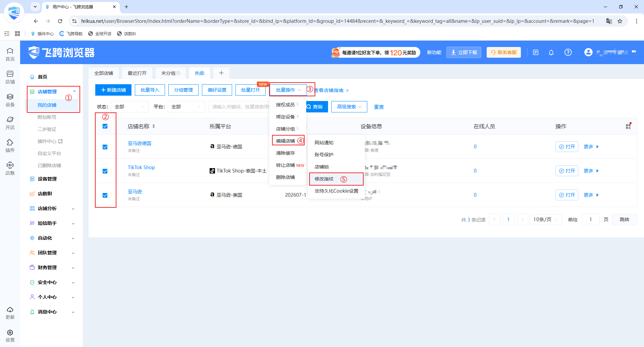
Task: Click the document list icon in header
Action: click(536, 52)
